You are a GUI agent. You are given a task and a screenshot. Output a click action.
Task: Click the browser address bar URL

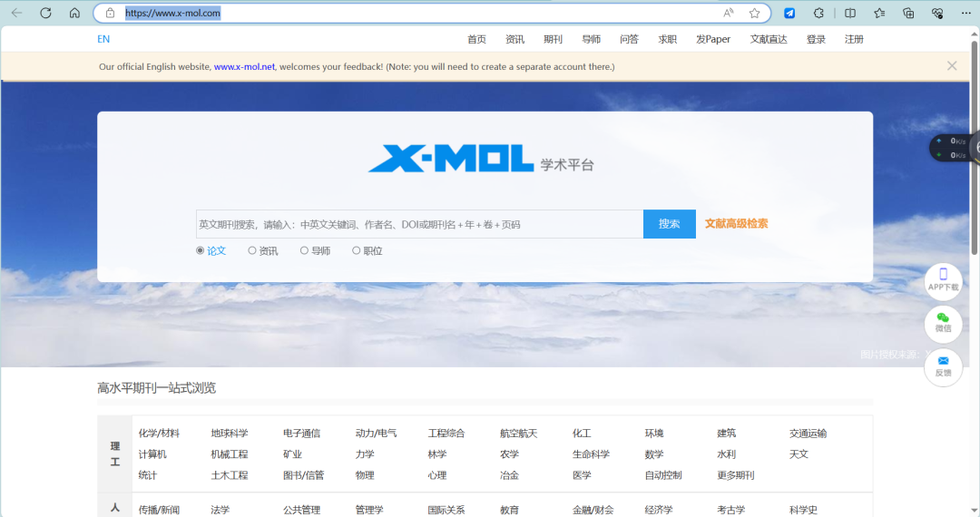(x=173, y=13)
